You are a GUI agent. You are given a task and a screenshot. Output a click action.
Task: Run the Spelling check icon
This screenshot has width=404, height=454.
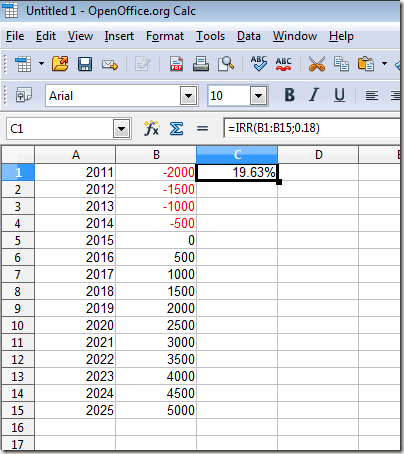click(259, 63)
